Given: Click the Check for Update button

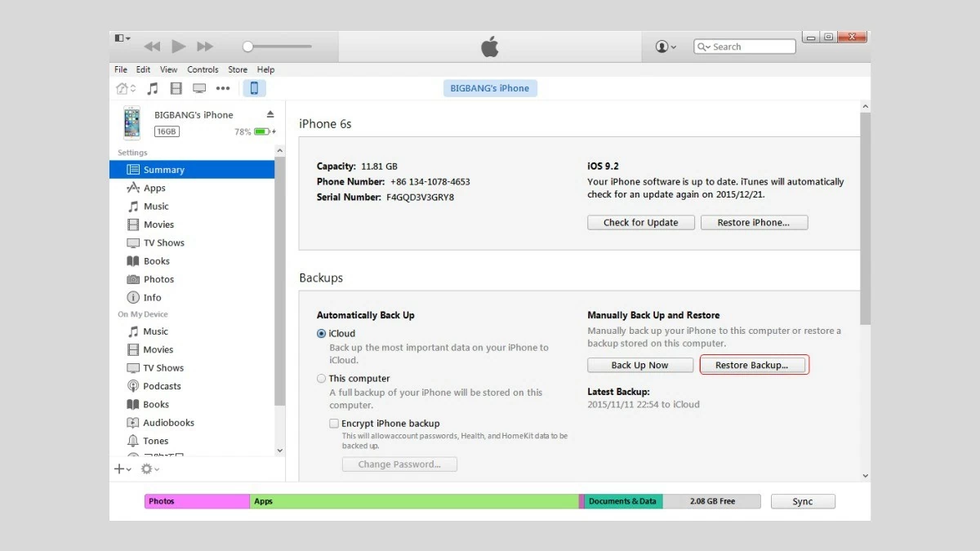Looking at the screenshot, I should click(x=640, y=222).
